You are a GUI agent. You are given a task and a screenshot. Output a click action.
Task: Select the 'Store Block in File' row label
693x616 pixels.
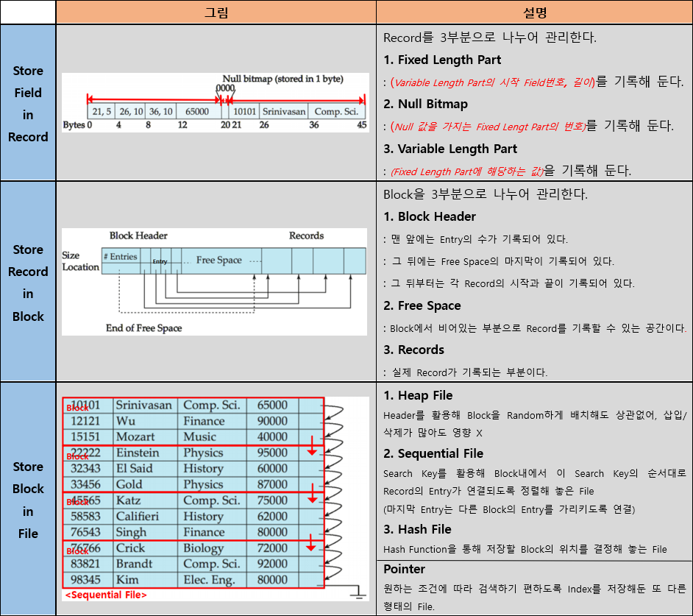pyautogui.click(x=28, y=499)
